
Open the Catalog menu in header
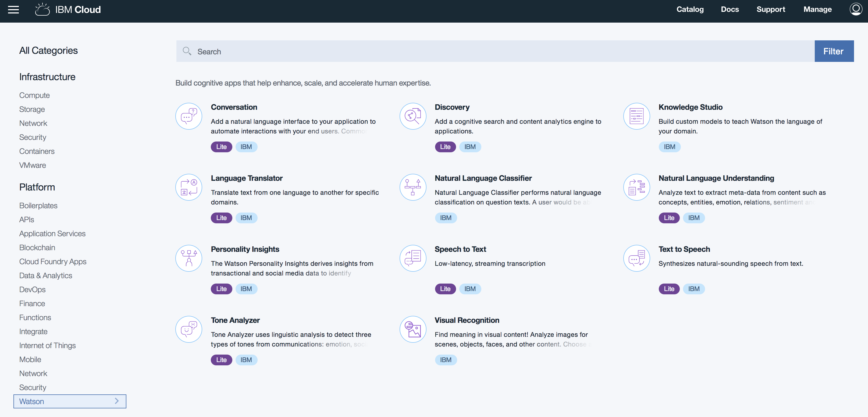point(690,9)
